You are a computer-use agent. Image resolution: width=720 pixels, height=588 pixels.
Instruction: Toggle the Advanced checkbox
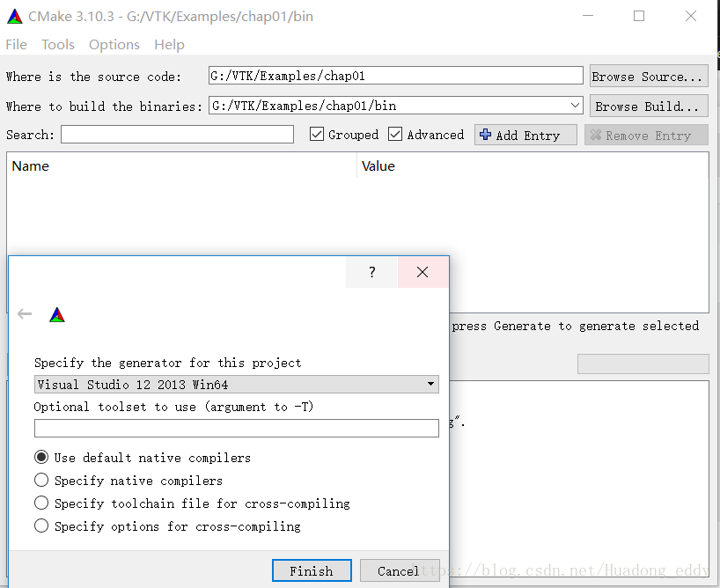(x=395, y=134)
